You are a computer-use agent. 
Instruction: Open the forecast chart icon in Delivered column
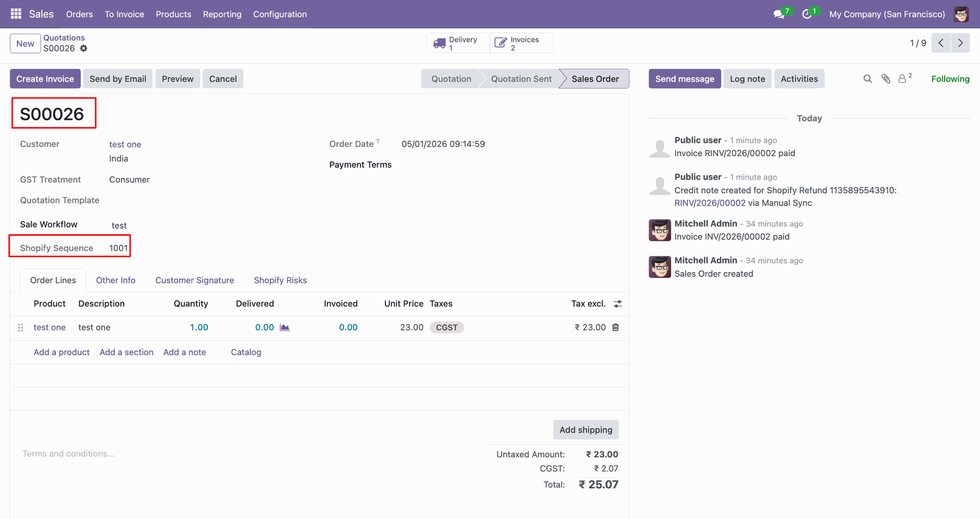(x=285, y=327)
